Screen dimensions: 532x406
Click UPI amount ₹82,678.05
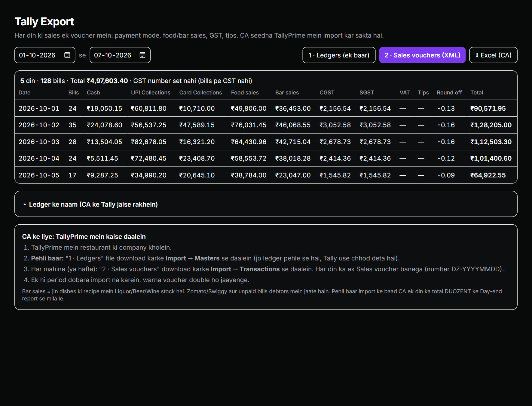coord(148,142)
